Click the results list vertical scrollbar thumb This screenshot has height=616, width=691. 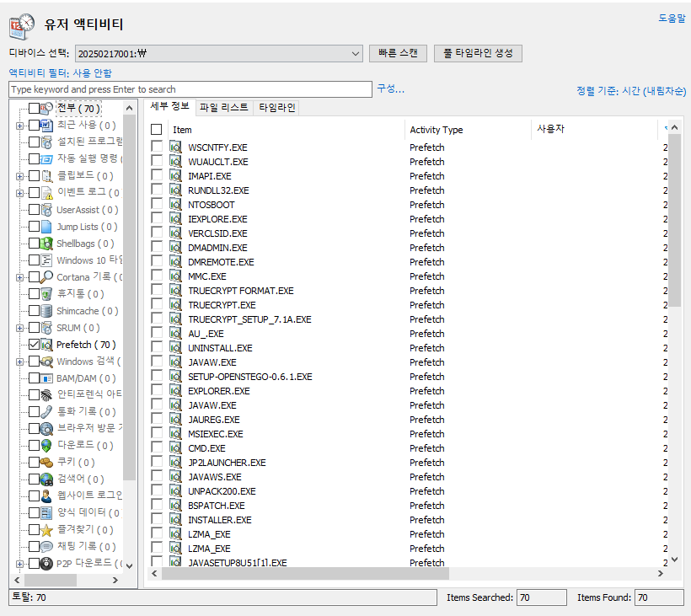tap(674, 220)
